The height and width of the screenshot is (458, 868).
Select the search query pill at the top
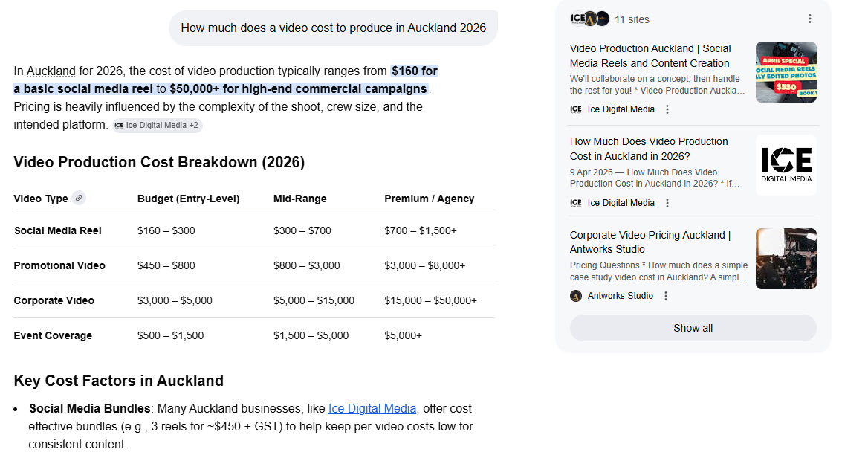click(333, 28)
